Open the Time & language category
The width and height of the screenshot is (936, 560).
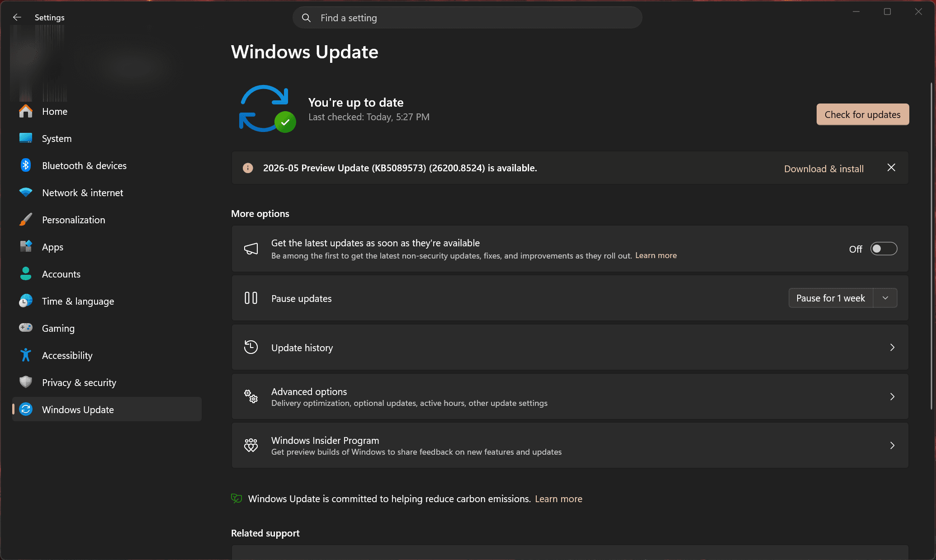point(107,301)
